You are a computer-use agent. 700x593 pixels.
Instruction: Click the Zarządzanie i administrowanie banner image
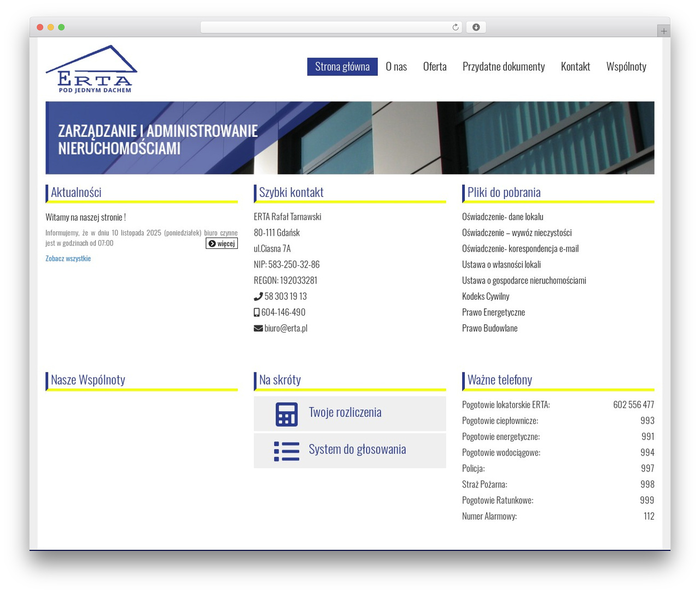(x=350, y=138)
